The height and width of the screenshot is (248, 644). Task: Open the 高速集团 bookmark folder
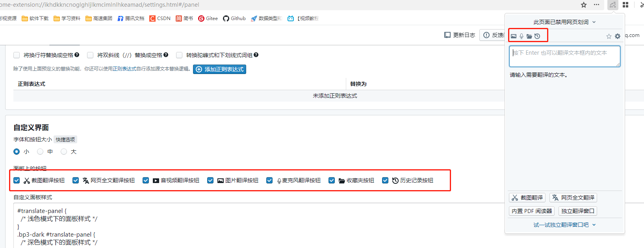pos(99,19)
